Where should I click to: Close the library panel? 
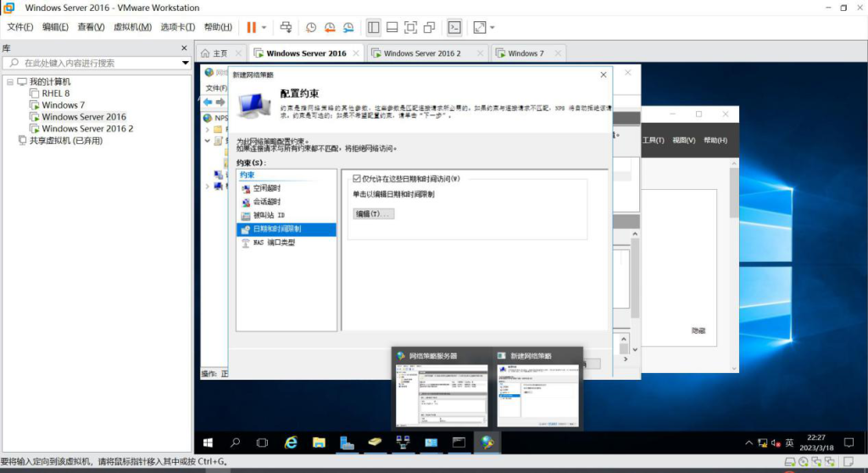(x=184, y=48)
